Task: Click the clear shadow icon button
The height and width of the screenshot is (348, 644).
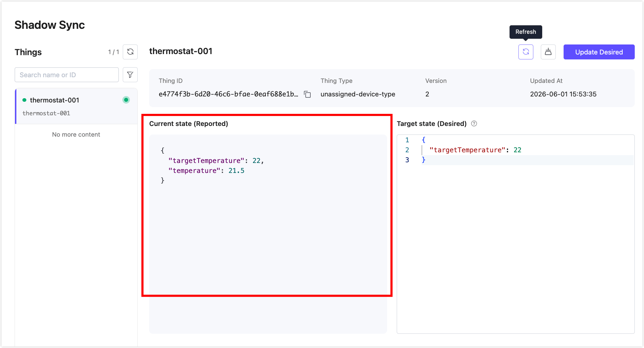Action: point(548,52)
